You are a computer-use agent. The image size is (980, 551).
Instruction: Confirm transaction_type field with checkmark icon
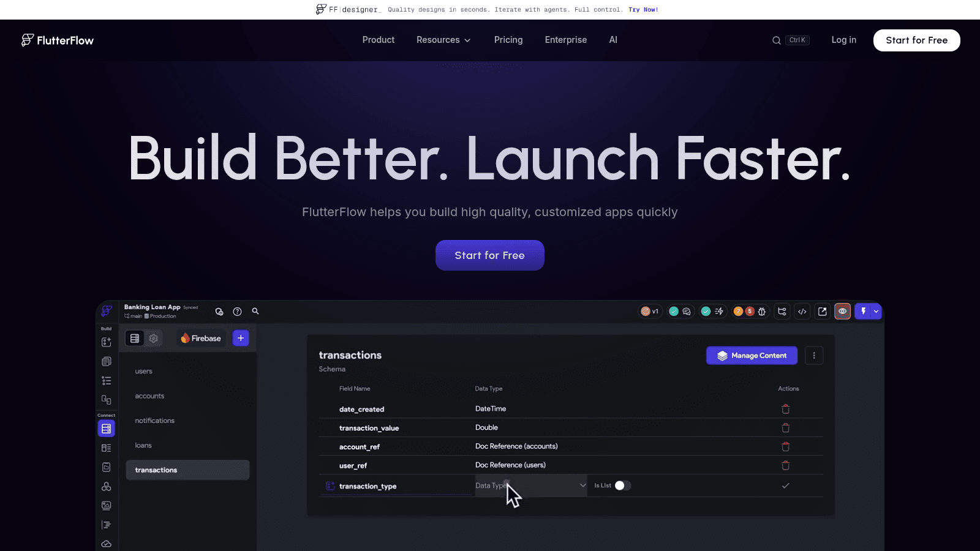coord(785,485)
